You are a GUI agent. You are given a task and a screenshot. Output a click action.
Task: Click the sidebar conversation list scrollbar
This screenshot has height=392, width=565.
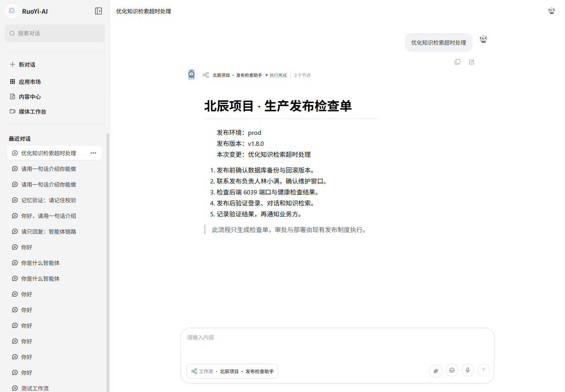pyautogui.click(x=108, y=263)
